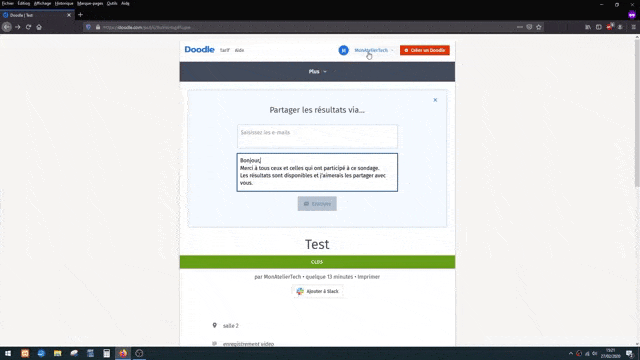Open the Tarif link in header
The width and height of the screenshot is (640, 360).
click(x=225, y=50)
